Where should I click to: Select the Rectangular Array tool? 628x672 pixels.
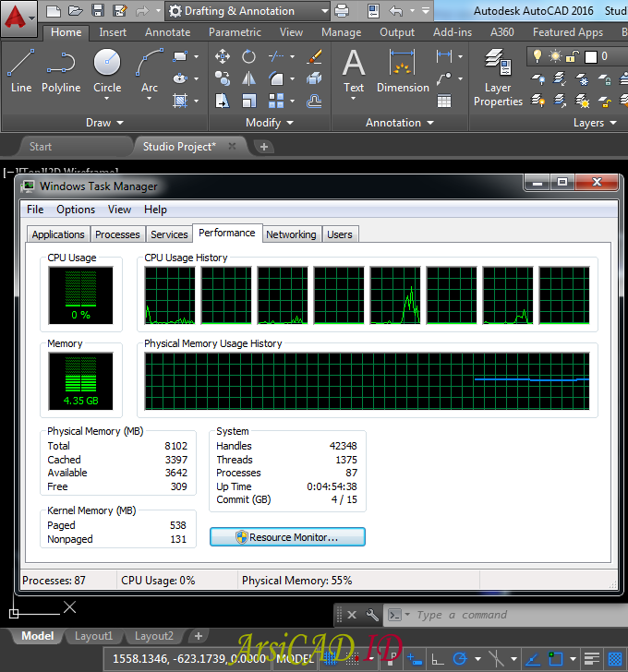click(x=276, y=102)
